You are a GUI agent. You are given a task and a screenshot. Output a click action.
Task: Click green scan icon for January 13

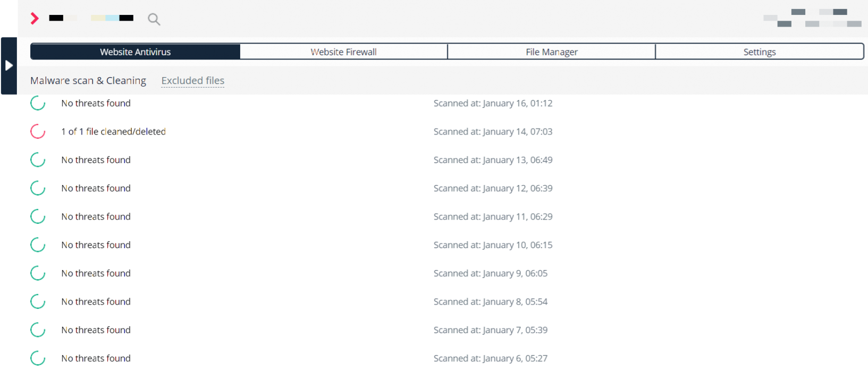[x=38, y=160]
